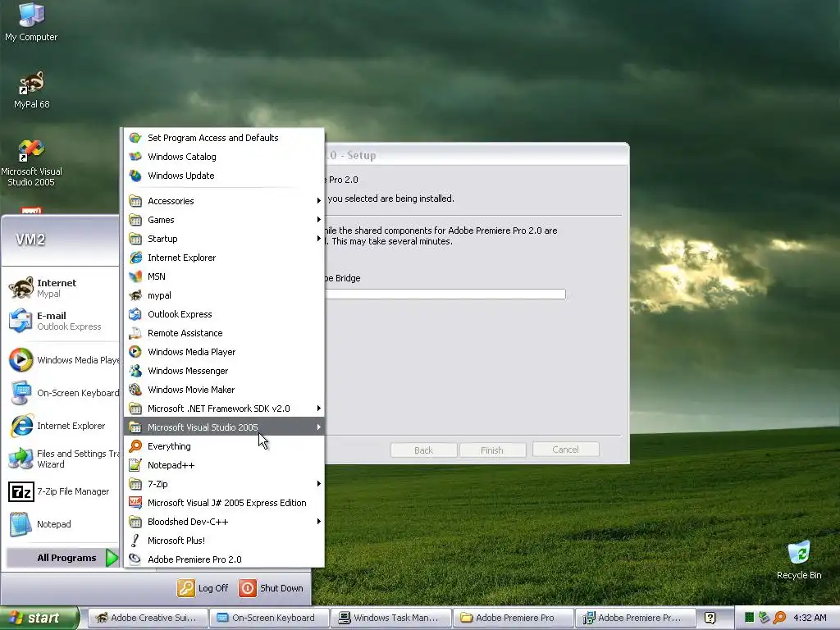Screen dimensions: 840x630
Task: Switch to Adobe Creative Suite taskbar button
Action: [x=147, y=618]
